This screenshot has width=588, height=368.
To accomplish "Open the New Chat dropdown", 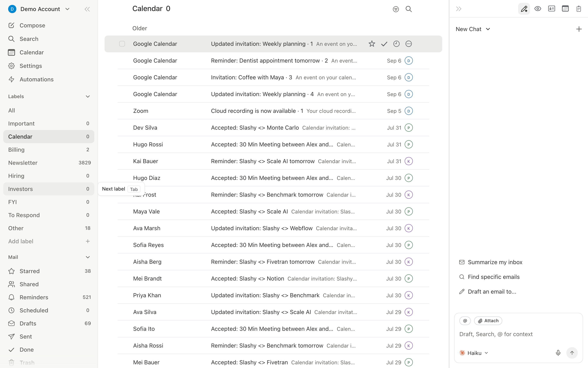I will tap(473, 29).
